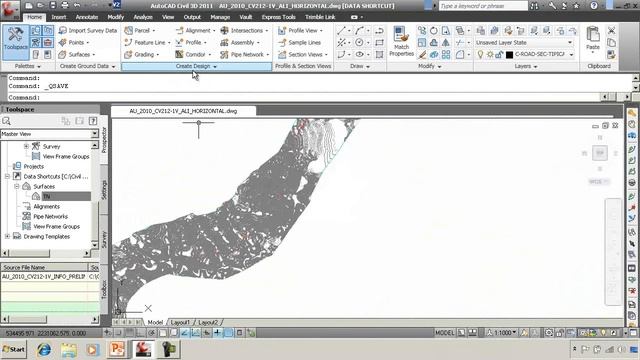Click the black layer color swatch
Screen dimensions: 640x360
(x=509, y=54)
